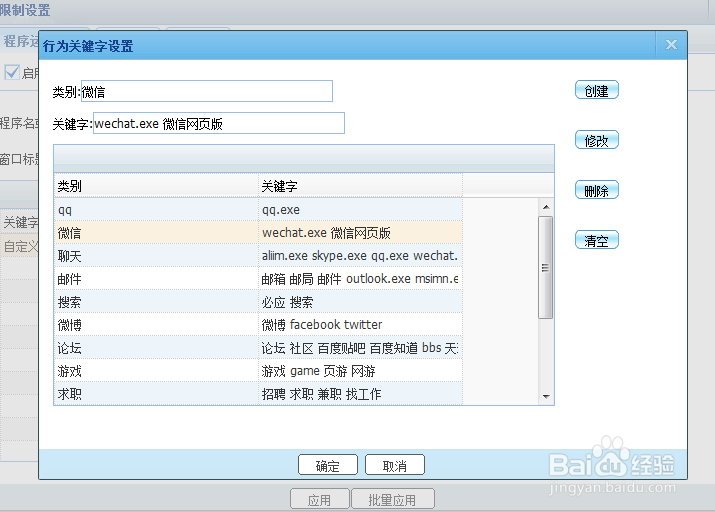
Task: Click the 创建 button
Action: [596, 90]
